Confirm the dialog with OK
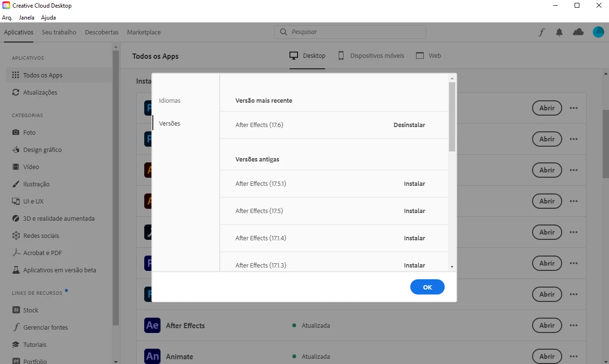 427,287
